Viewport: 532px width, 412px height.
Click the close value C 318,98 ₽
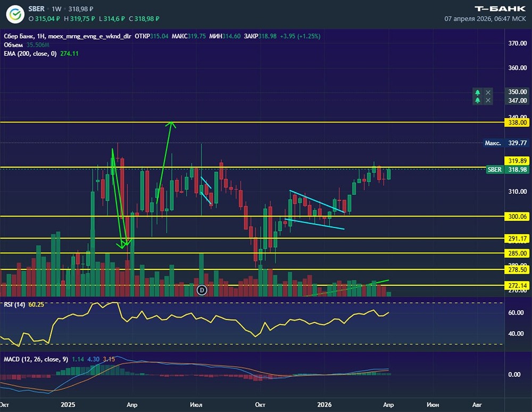click(x=144, y=19)
